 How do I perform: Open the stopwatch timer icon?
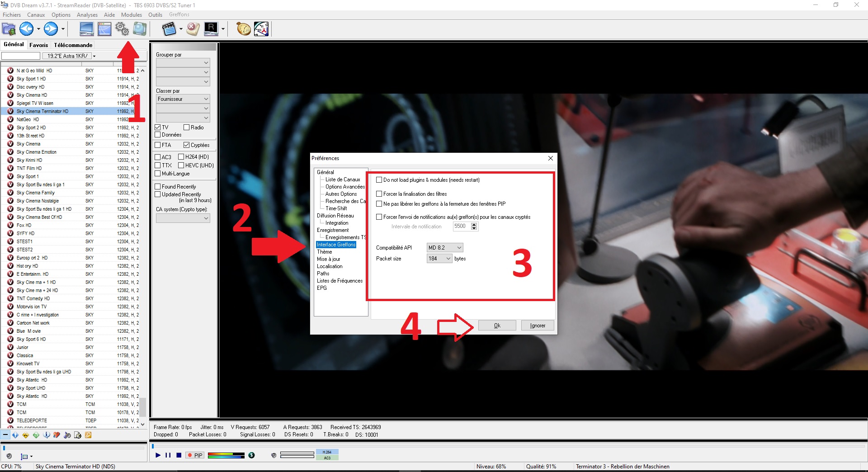coord(244,29)
